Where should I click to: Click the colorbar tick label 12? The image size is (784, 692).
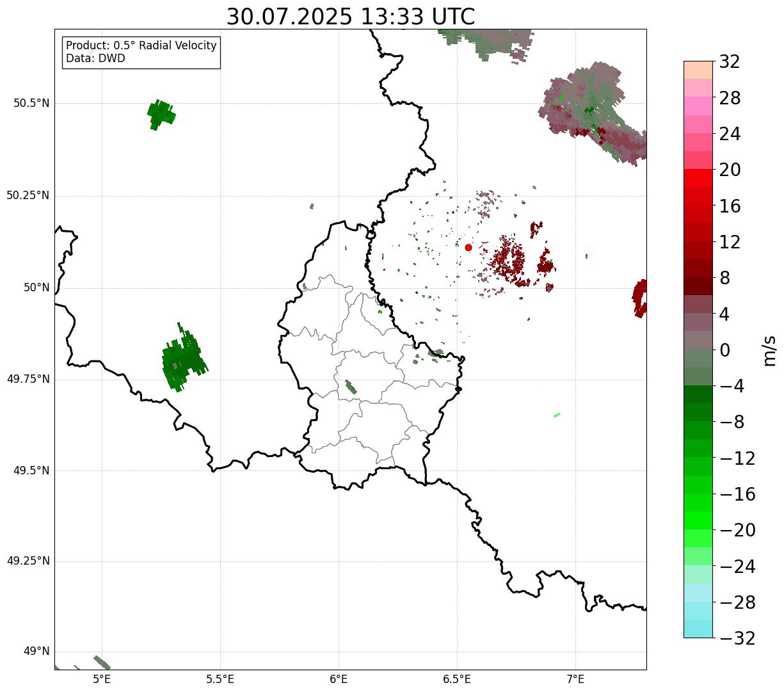[x=730, y=242]
